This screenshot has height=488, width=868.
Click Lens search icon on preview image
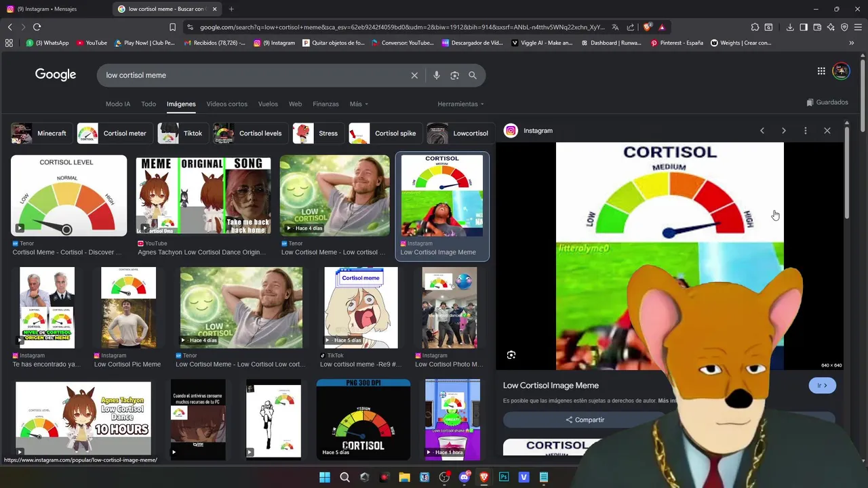coord(511,355)
